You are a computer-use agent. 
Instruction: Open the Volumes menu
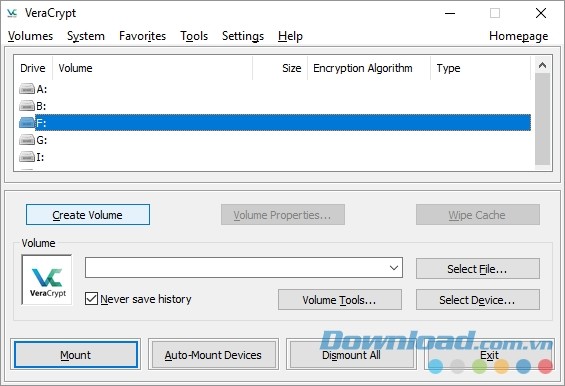tap(30, 36)
